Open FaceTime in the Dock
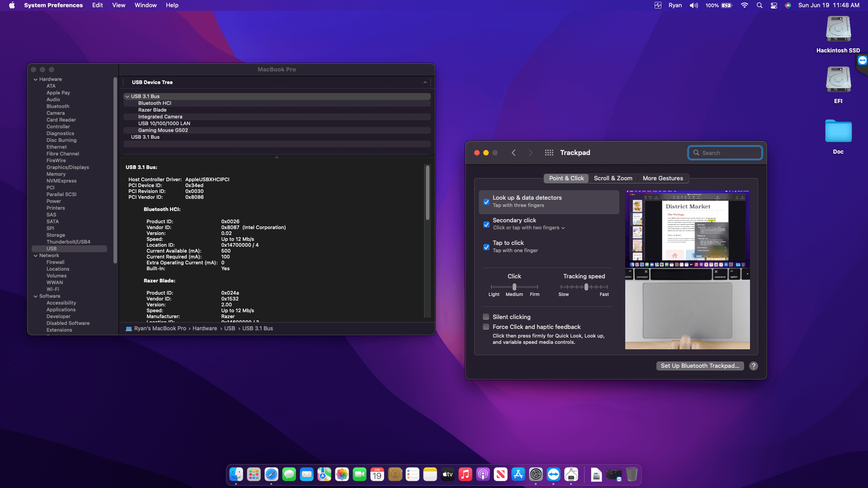The image size is (868, 488). [359, 474]
